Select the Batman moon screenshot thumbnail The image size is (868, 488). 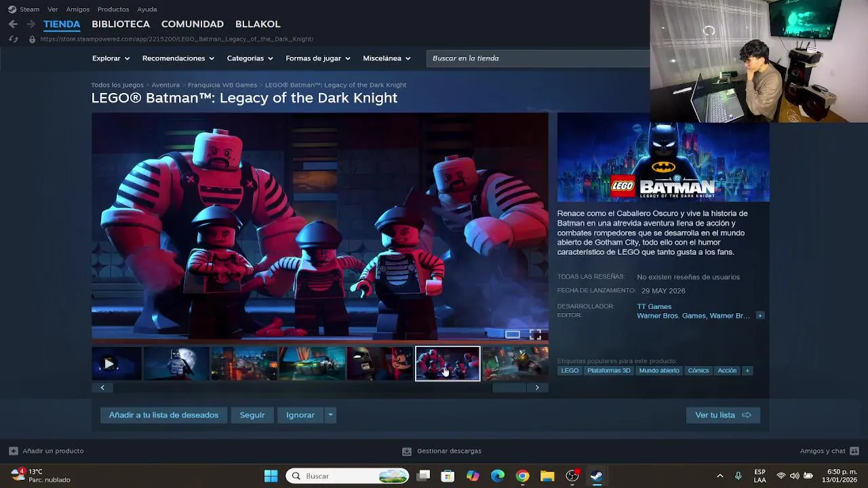pyautogui.click(x=176, y=363)
